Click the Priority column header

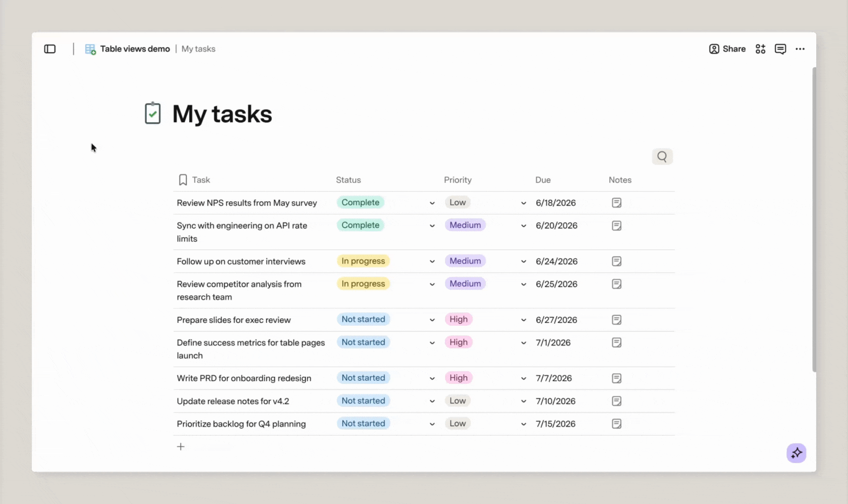[x=458, y=180]
